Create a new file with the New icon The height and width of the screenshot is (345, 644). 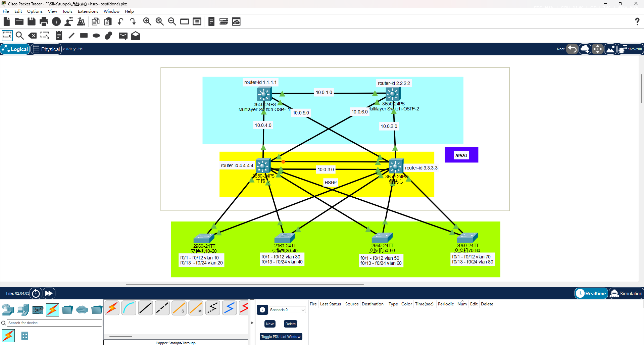(7, 22)
